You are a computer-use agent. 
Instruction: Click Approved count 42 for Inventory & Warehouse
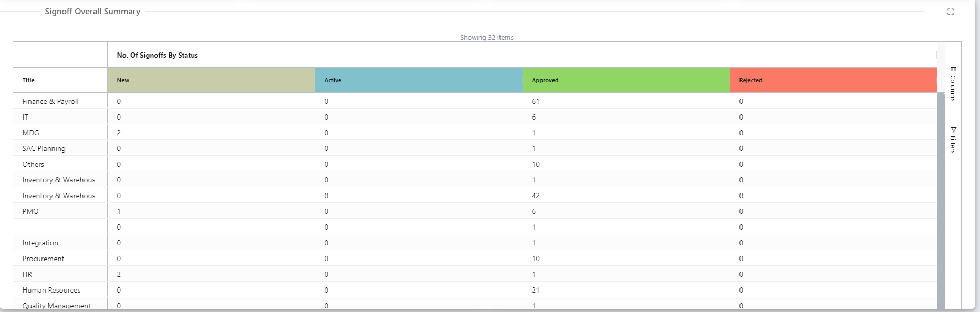(536, 196)
